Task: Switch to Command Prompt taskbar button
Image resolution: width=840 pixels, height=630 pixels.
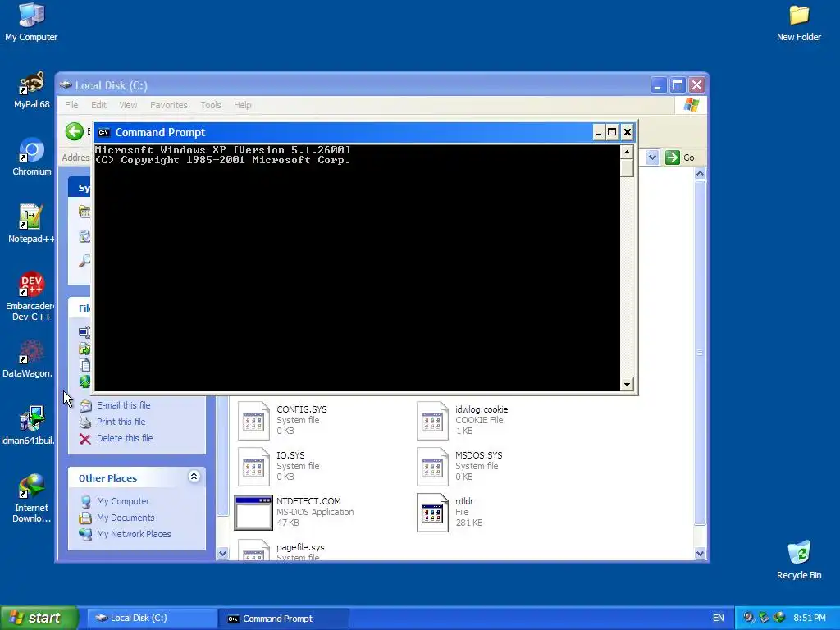Action: 283,619
